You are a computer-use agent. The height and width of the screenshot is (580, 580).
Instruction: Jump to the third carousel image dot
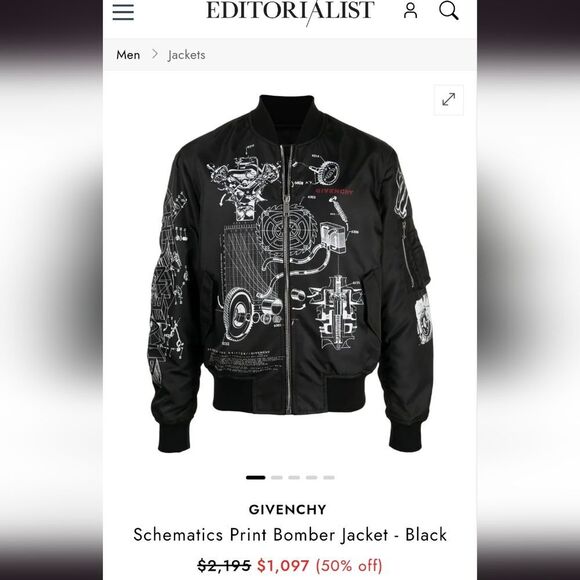(x=294, y=478)
